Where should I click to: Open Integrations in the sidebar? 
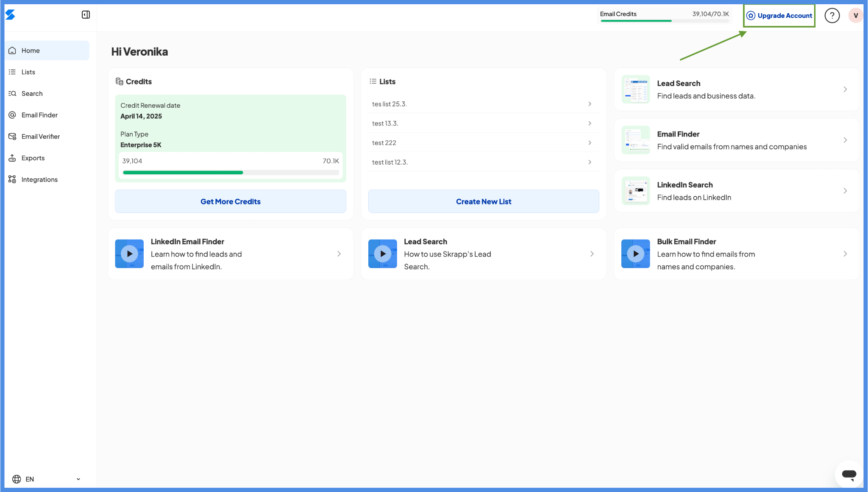click(39, 179)
